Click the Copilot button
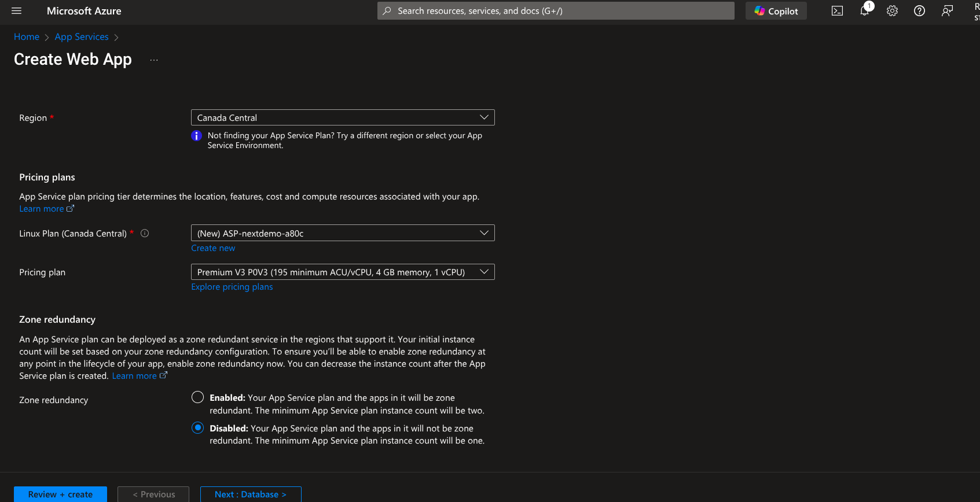The width and height of the screenshot is (980, 502). (x=776, y=11)
